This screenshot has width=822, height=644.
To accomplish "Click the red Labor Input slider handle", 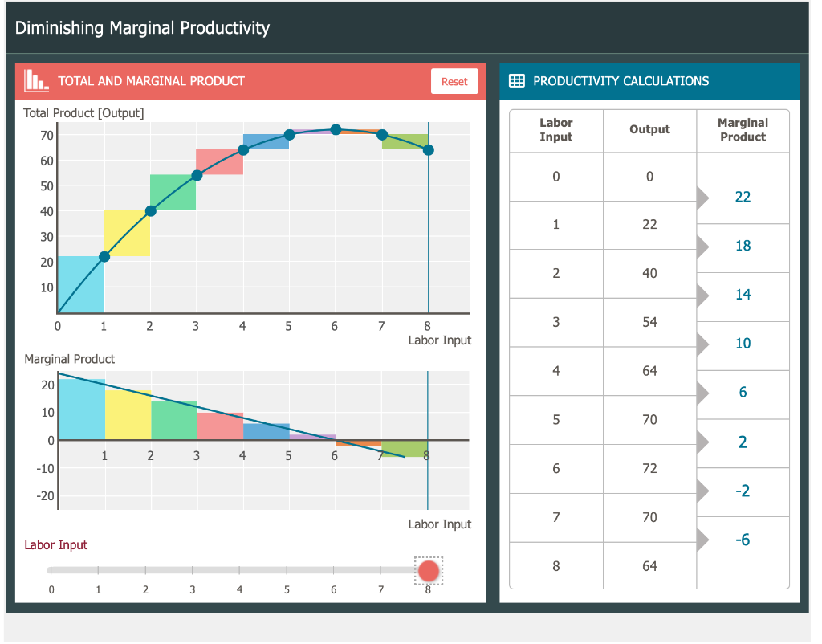I will click(x=428, y=570).
